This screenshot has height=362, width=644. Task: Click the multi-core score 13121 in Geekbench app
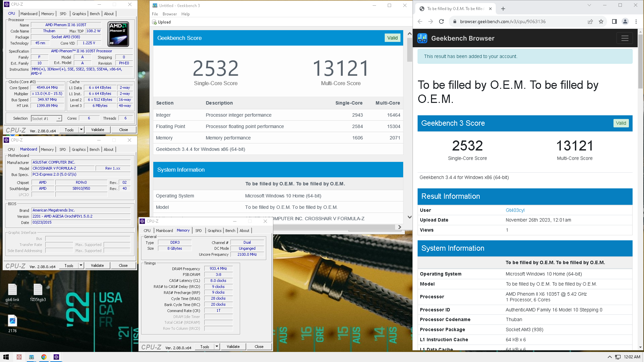(x=341, y=68)
